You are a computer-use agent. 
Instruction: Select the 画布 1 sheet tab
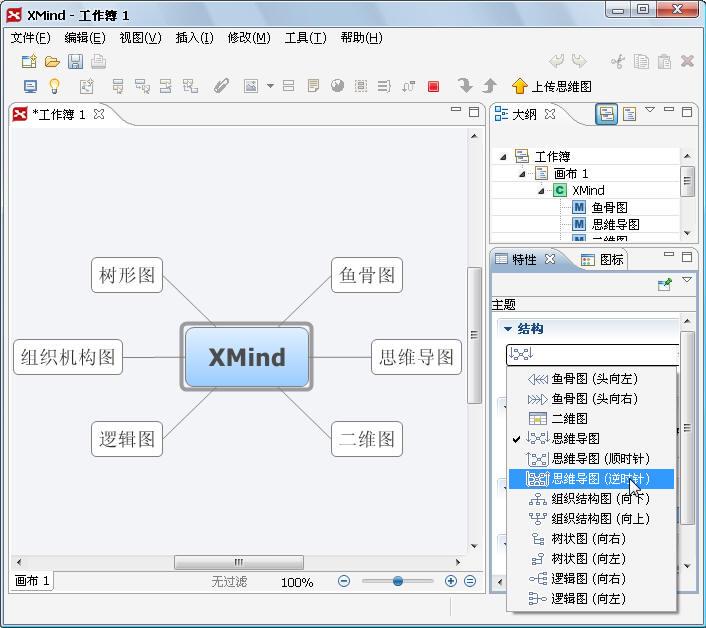(32, 581)
